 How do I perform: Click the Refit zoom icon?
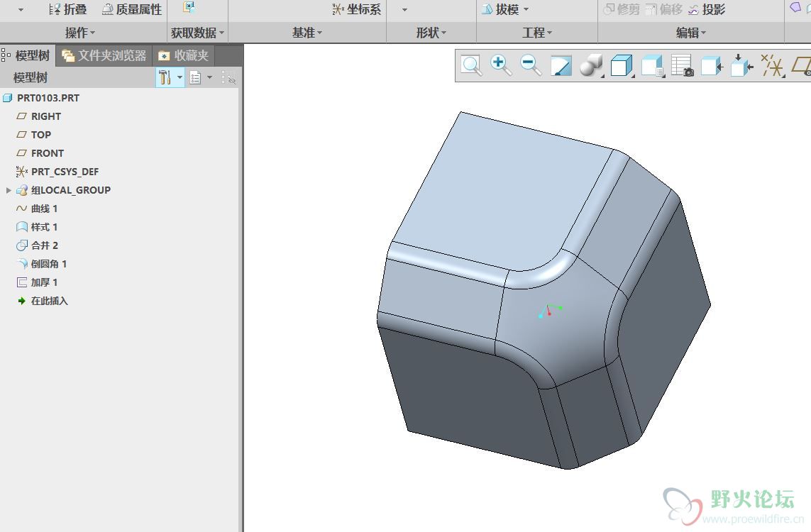click(471, 66)
